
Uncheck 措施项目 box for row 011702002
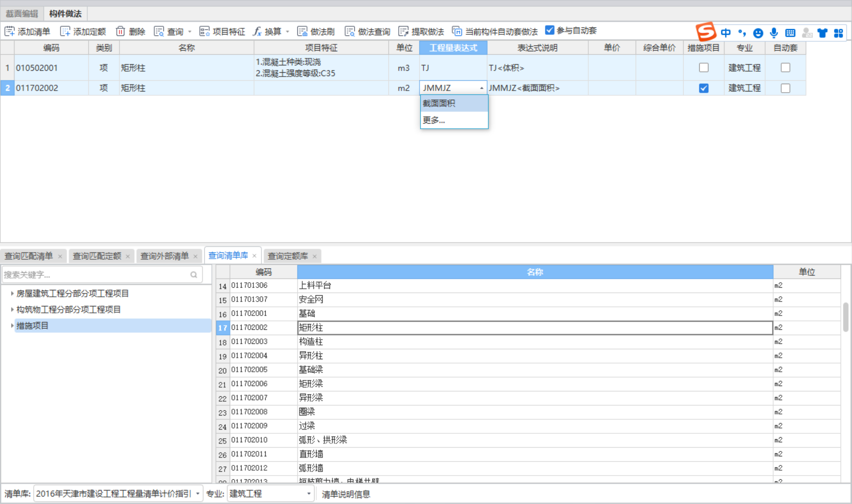coord(704,88)
